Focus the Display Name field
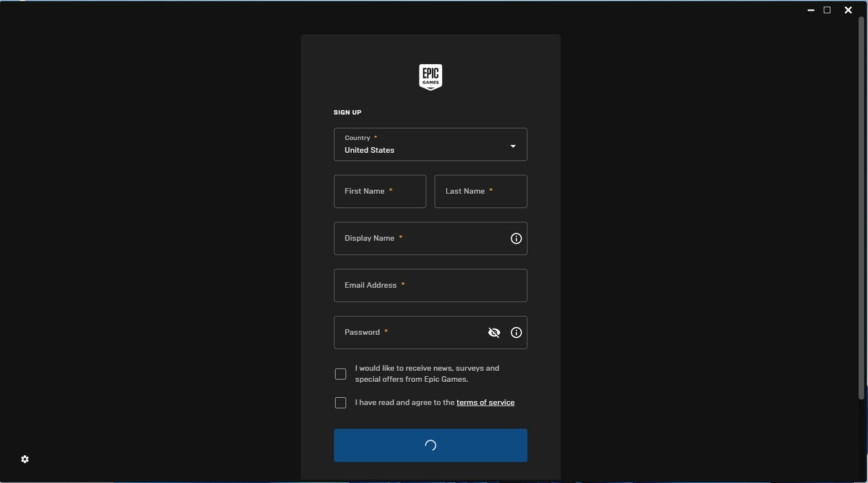This screenshot has height=483, width=868. [x=430, y=238]
